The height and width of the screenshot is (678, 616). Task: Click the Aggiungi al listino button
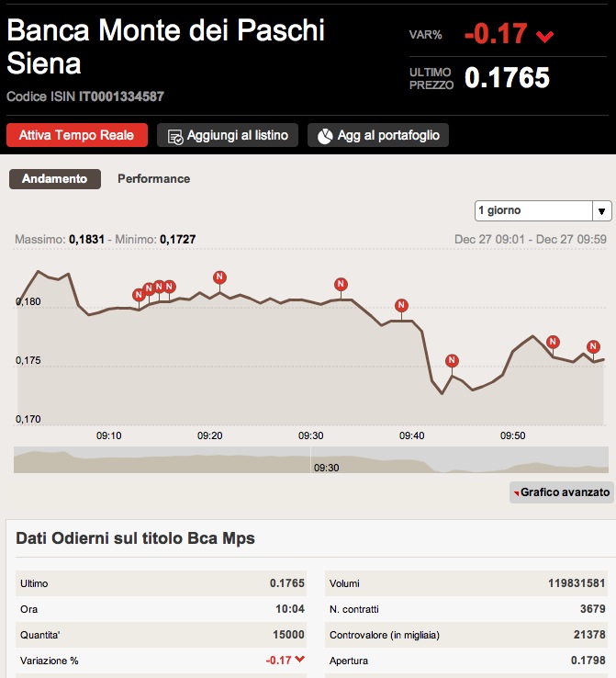[x=228, y=136]
